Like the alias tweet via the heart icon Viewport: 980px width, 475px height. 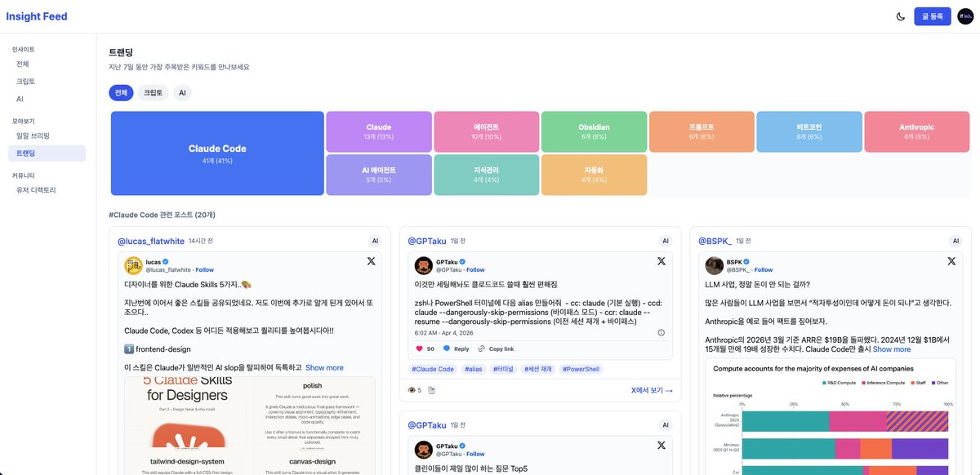421,348
